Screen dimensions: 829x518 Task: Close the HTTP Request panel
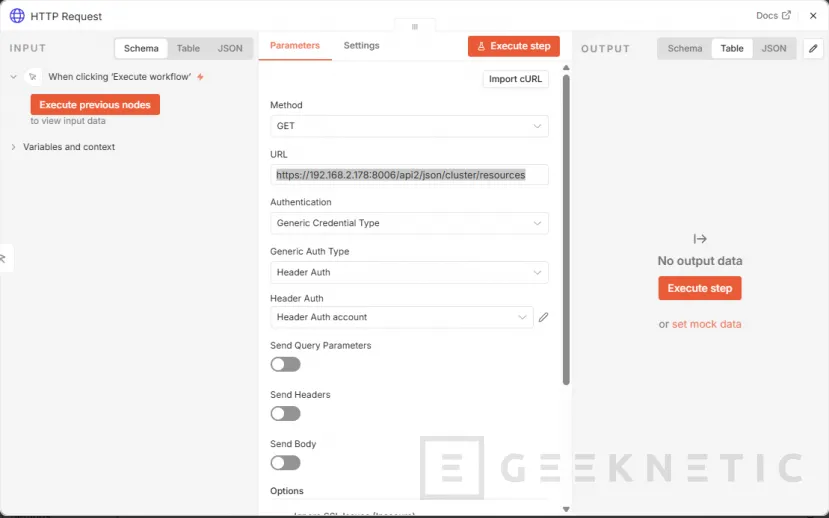coord(813,16)
